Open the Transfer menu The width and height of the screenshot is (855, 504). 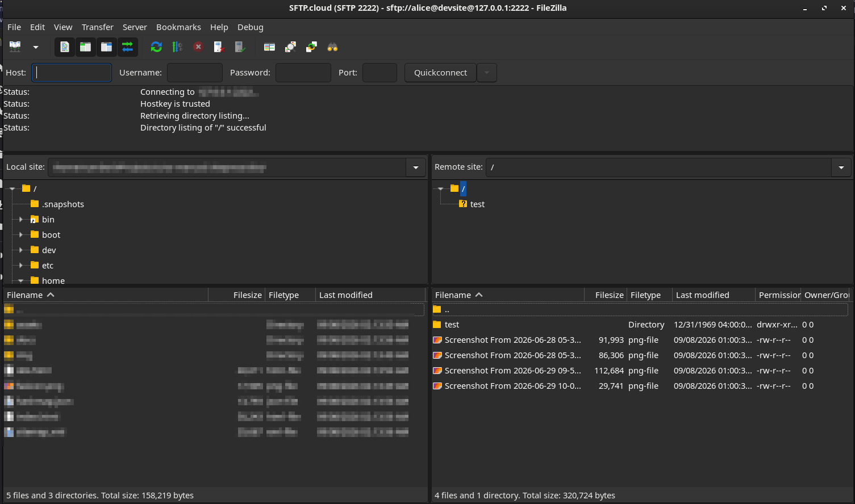tap(98, 27)
